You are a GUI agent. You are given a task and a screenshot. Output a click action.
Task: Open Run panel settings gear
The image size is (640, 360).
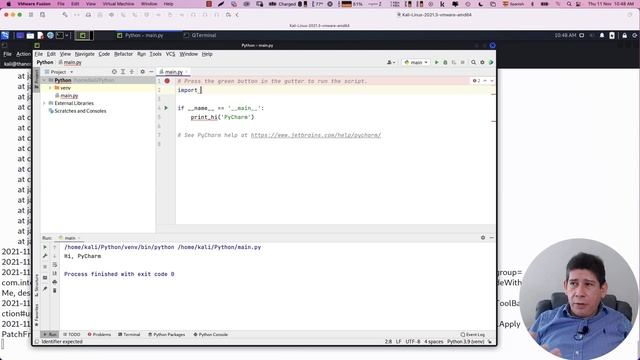click(x=483, y=238)
